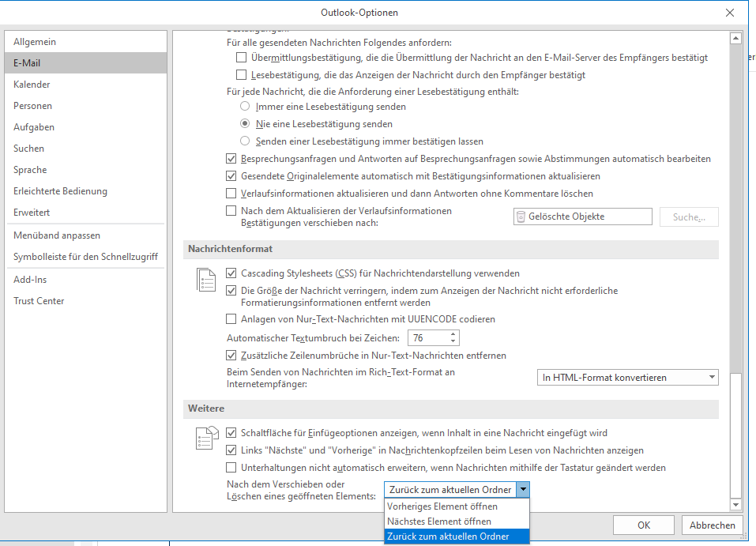Click the Nachrichtenformat section heading
The image size is (756, 546).
pos(230,249)
